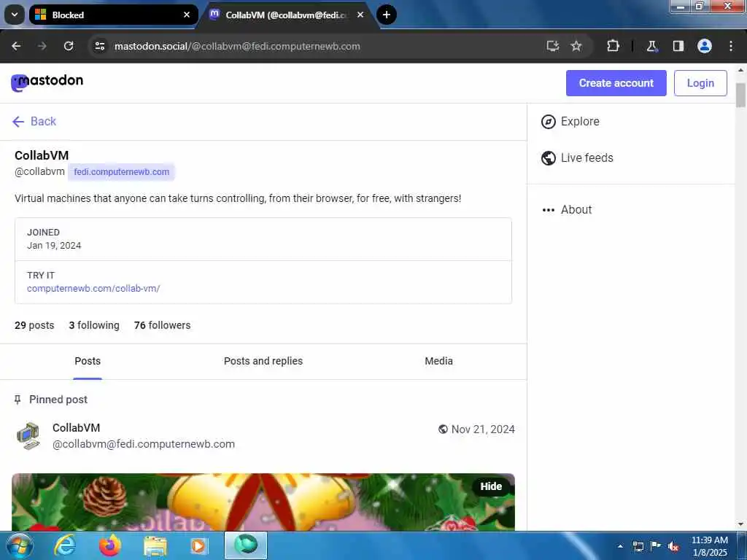Viewport: 747px width, 560px height.
Task: View site information icon in address bar
Action: 99,46
